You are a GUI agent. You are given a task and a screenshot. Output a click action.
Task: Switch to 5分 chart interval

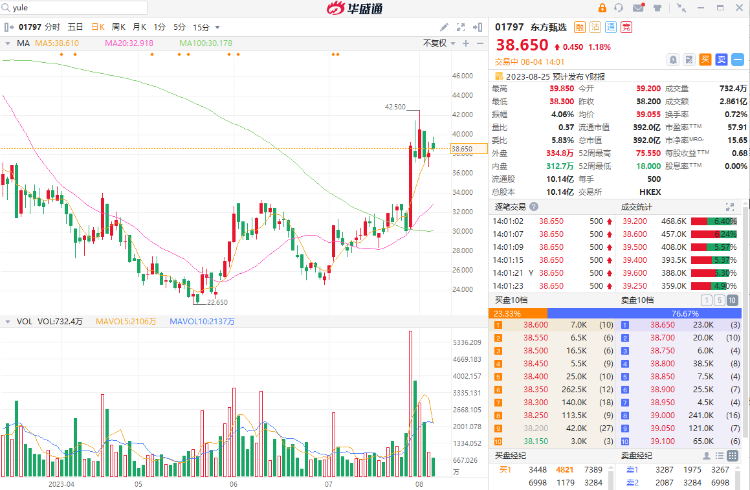179,27
